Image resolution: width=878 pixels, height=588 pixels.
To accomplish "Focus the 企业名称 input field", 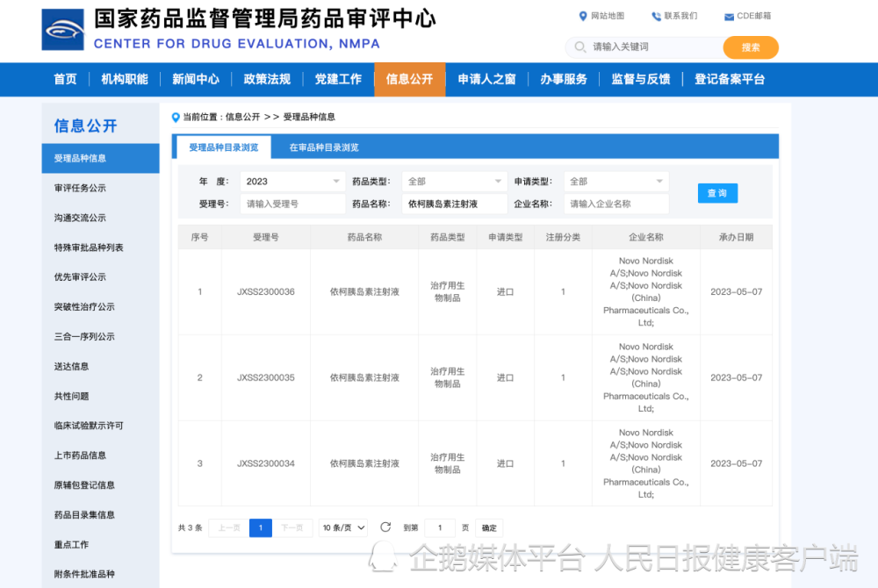I will (x=616, y=204).
